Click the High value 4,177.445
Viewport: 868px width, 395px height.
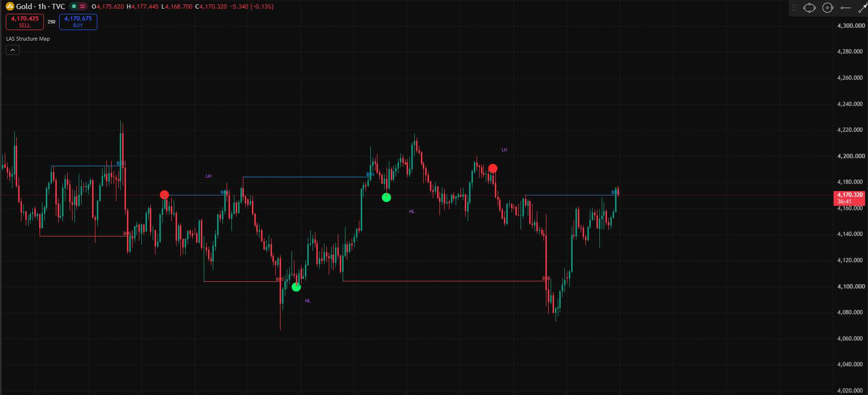145,6
